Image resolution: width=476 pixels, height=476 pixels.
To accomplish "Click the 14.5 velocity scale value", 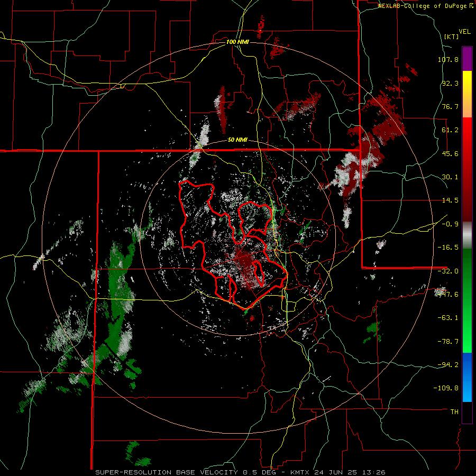I will click(x=450, y=200).
